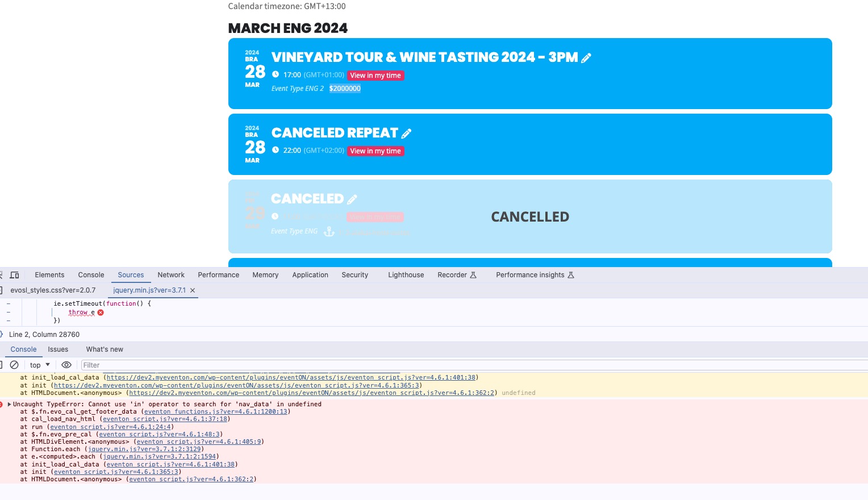The height and width of the screenshot is (500, 868).
Task: Click the pencil edit icon beside Vineyard Tour title
Action: coord(586,57)
